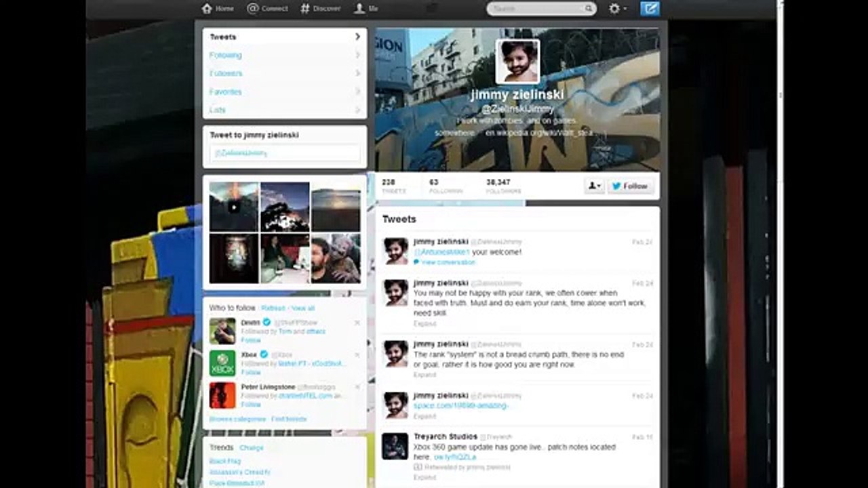Open the green Xbox logo avatar
The width and height of the screenshot is (868, 488).
(x=222, y=363)
